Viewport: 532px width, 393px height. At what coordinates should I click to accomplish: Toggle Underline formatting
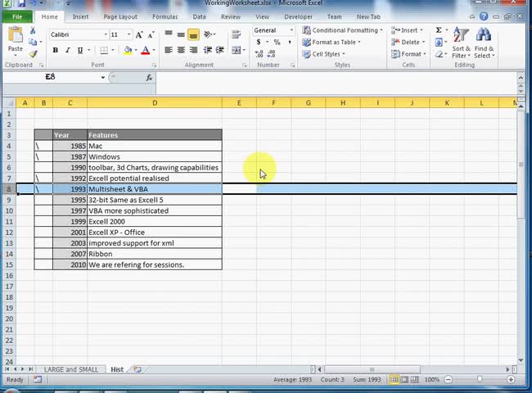(80, 50)
